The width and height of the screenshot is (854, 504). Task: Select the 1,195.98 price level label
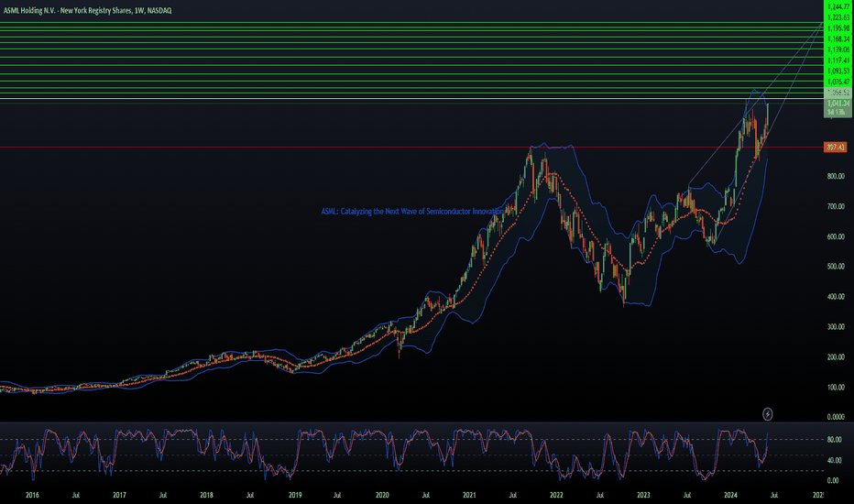point(838,28)
